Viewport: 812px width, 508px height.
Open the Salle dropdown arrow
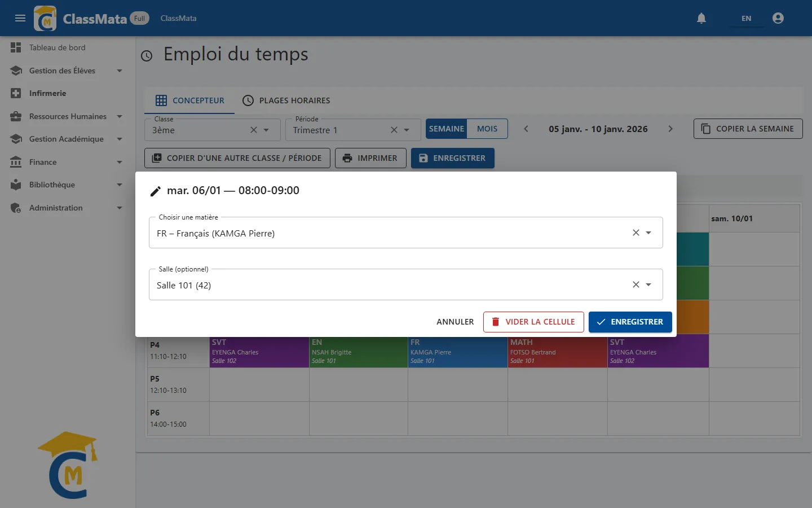tap(648, 284)
